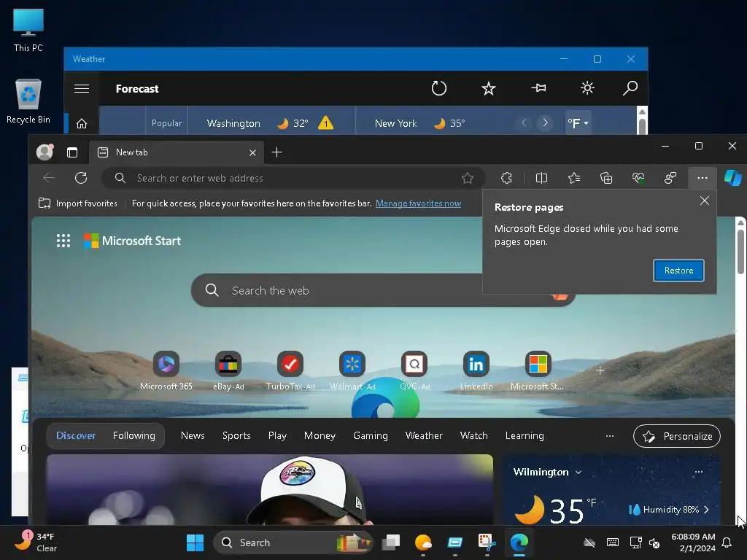747x560 pixels.
Task: Select the Following feed tab
Action: click(x=134, y=436)
